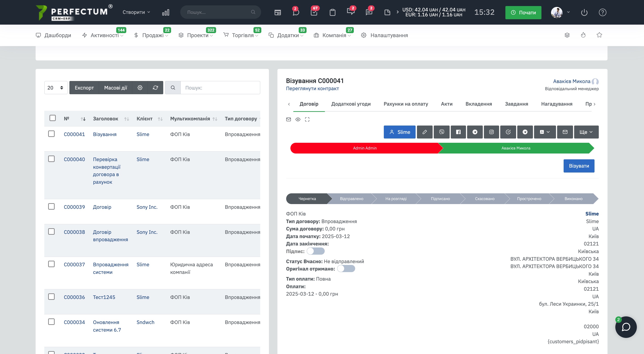Image resolution: width=644 pixels, height=354 pixels.
Task: Toggle the Підпис switch
Action: [316, 251]
